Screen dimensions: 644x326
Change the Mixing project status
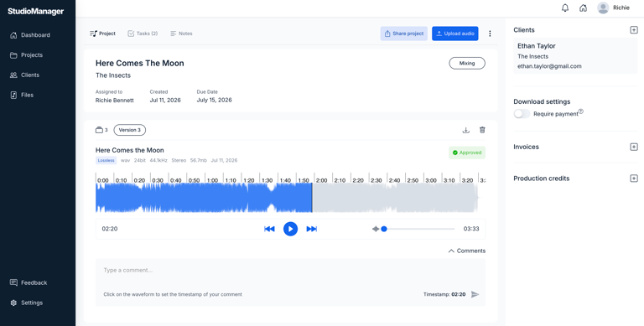pyautogui.click(x=467, y=63)
